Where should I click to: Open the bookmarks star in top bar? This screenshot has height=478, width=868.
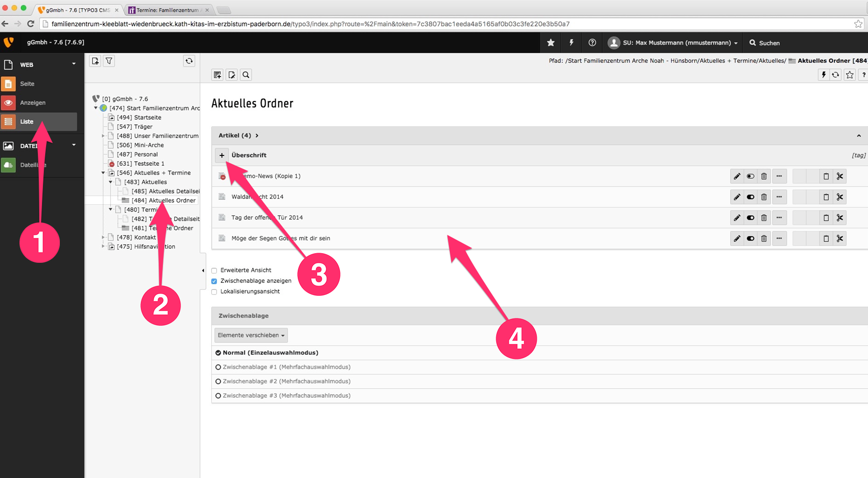[x=551, y=43]
